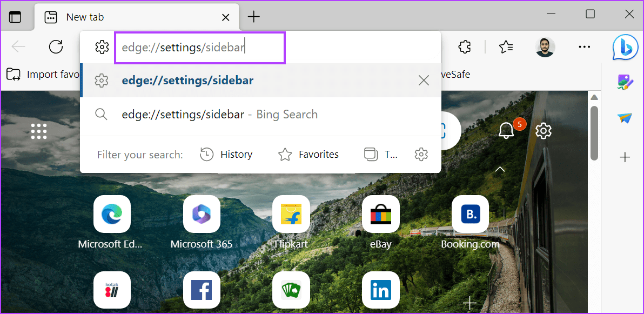Filter your search by Favorites
Screen dimensions: 644x314
point(308,154)
